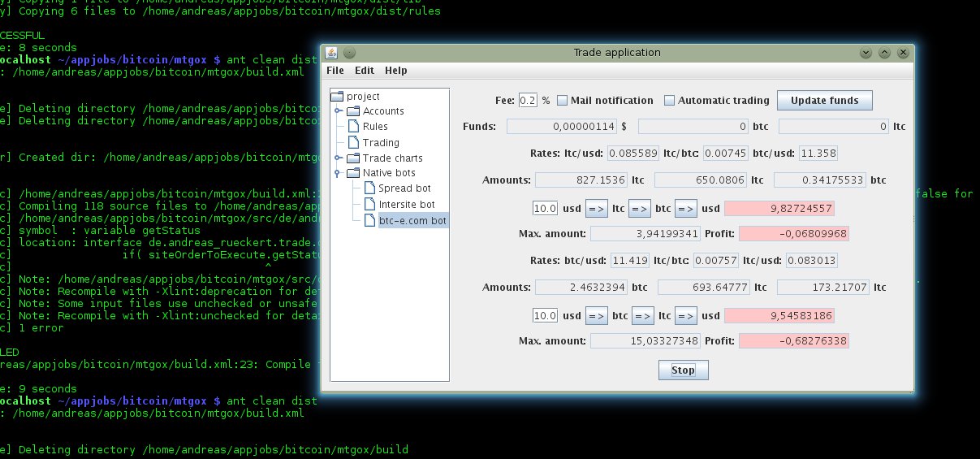Select the btc-e.com bot tree entry

405,220
